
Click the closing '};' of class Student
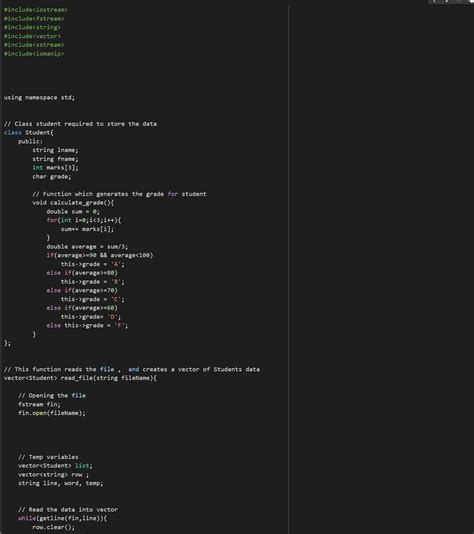(x=7, y=343)
